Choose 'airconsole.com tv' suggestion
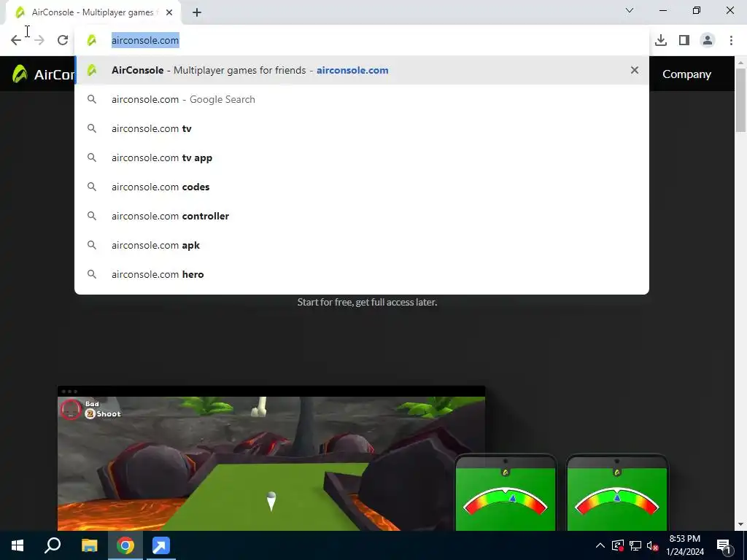The image size is (747, 560). coord(362,128)
